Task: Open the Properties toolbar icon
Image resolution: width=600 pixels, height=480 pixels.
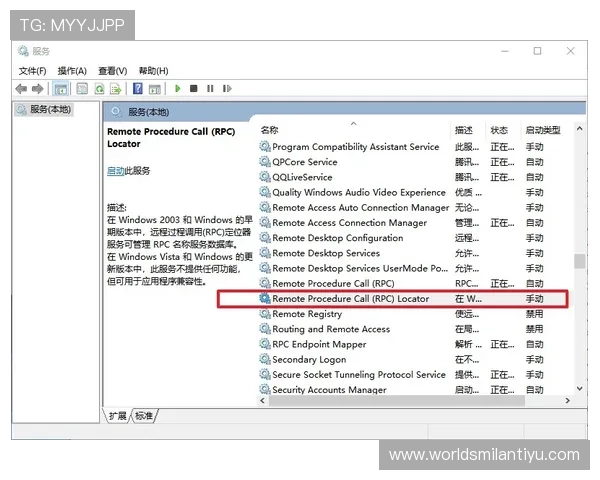Action: (82, 89)
